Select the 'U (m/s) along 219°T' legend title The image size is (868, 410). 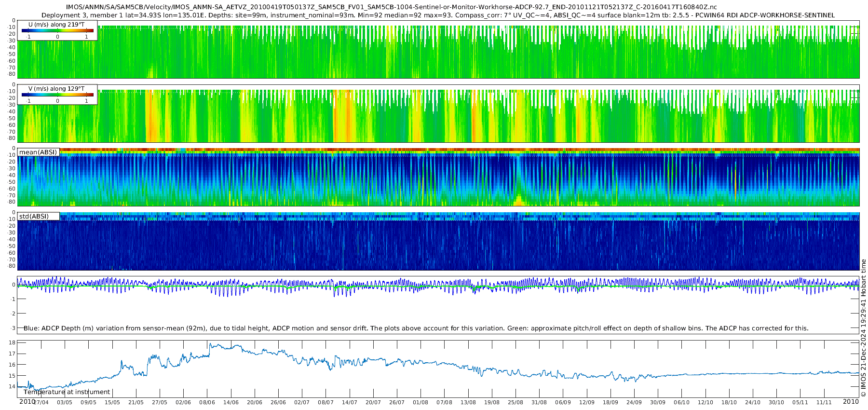(56, 24)
